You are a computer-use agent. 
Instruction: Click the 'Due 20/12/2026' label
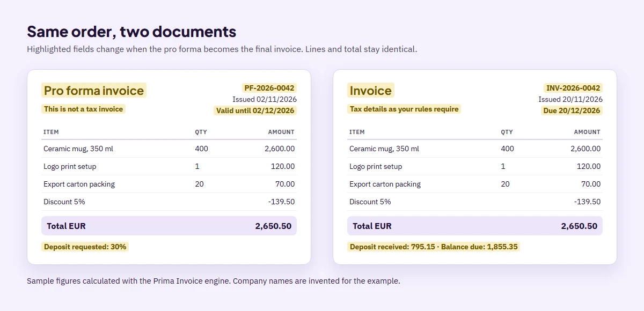coord(572,110)
